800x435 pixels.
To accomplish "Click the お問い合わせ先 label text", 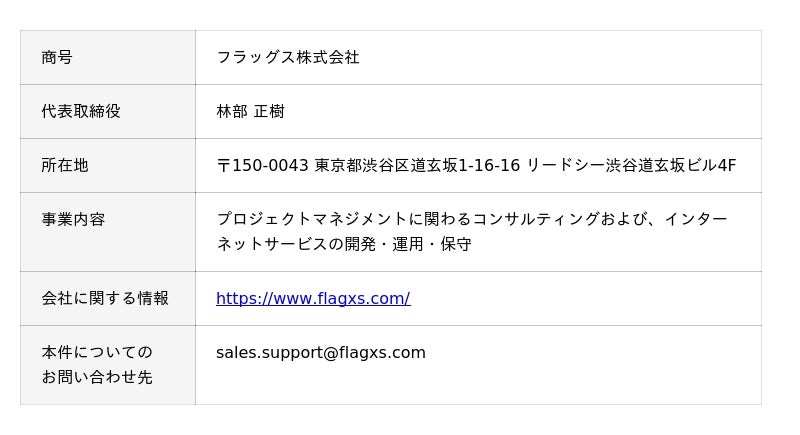I will pos(97,377).
